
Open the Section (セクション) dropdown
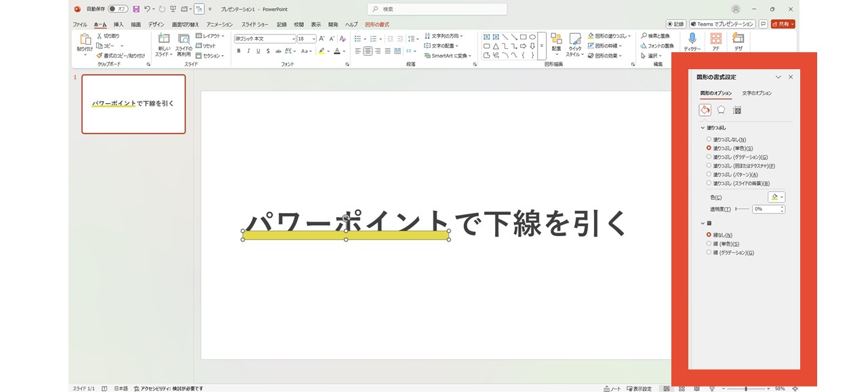pos(210,56)
